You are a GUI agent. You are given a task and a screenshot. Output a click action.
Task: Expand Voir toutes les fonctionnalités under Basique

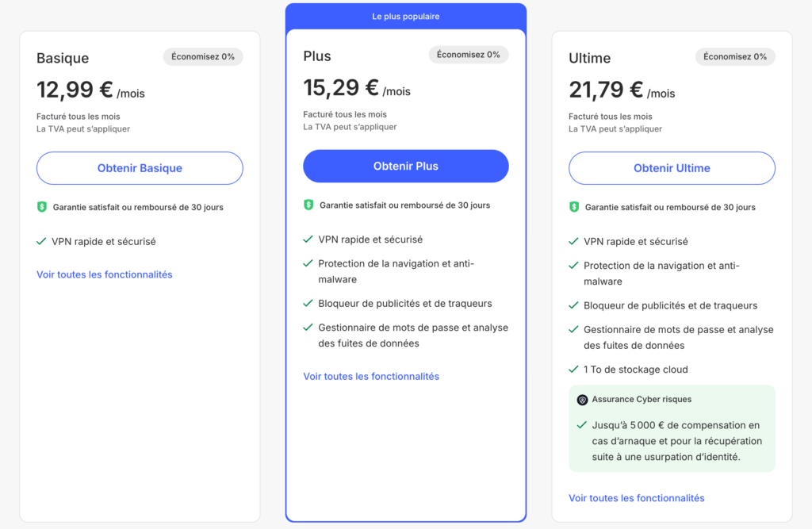click(104, 274)
